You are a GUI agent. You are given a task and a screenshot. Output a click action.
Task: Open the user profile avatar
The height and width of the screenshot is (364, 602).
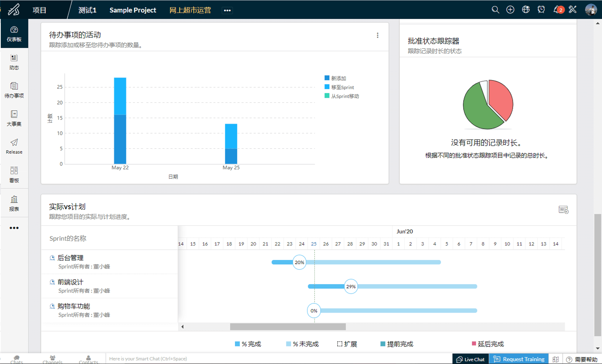tap(591, 10)
